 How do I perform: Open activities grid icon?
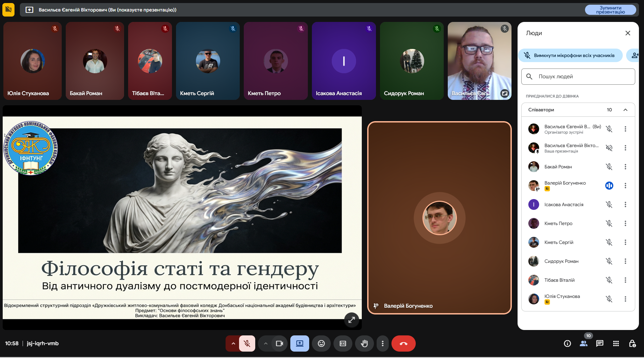point(616,343)
